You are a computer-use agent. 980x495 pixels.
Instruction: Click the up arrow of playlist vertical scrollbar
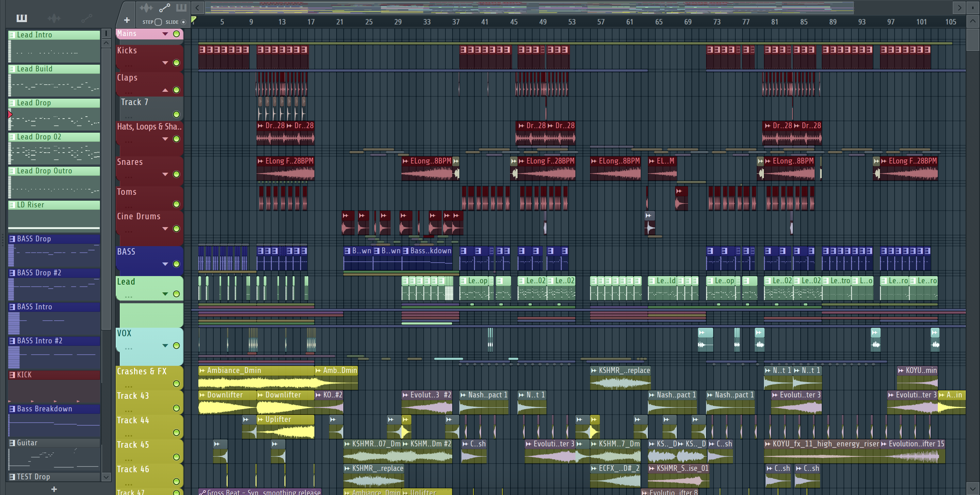(973, 21)
